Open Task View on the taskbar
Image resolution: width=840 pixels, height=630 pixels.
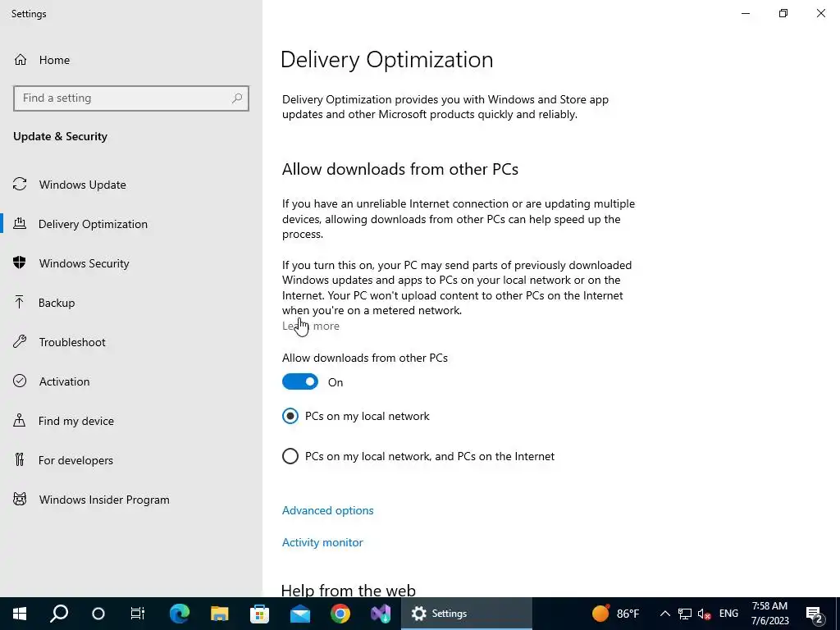click(x=138, y=614)
